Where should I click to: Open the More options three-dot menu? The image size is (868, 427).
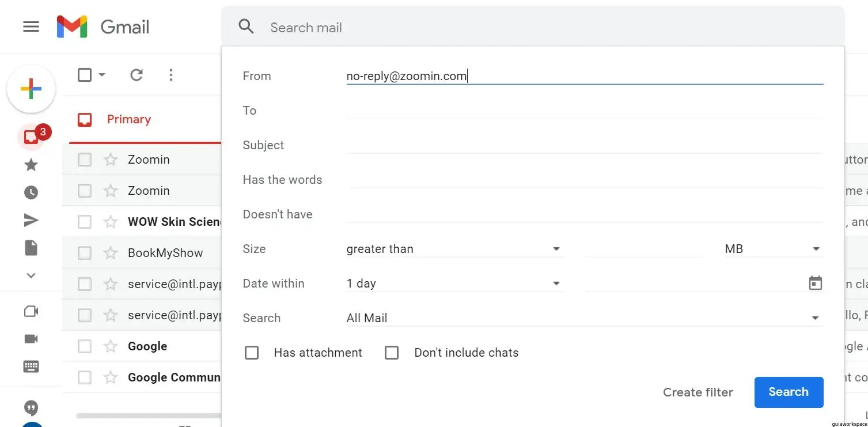tap(170, 75)
